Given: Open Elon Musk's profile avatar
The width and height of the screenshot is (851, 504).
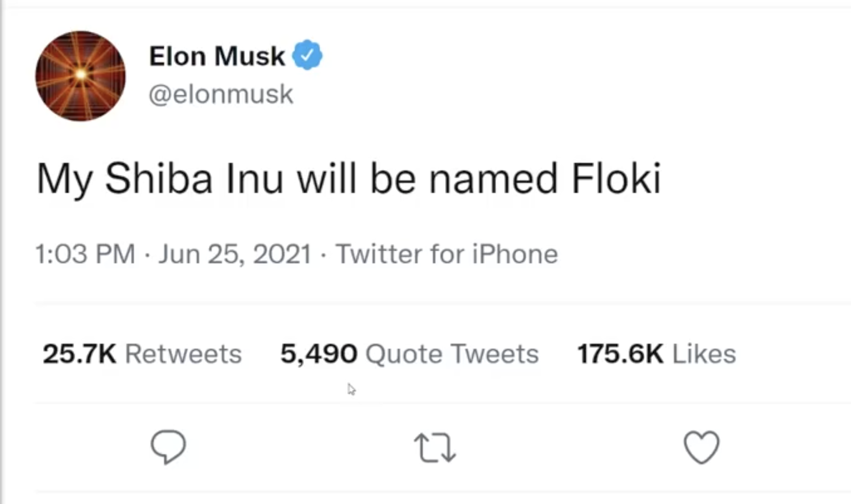Looking at the screenshot, I should click(80, 76).
